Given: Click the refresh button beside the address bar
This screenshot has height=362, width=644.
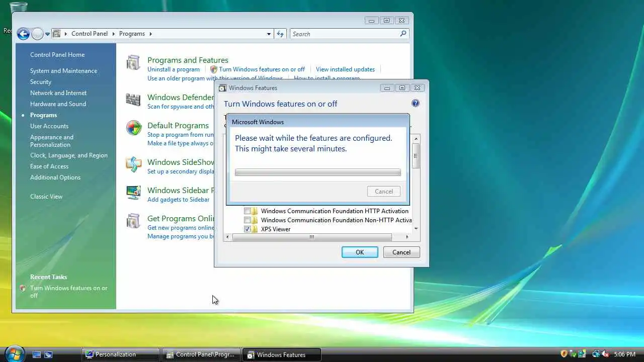Looking at the screenshot, I should click(280, 34).
